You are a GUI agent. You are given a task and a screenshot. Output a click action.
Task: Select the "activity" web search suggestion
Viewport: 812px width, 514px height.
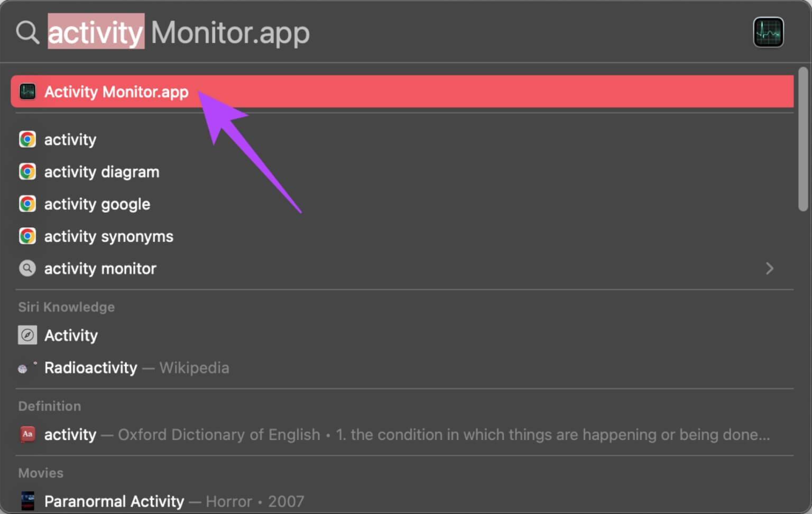coord(70,140)
